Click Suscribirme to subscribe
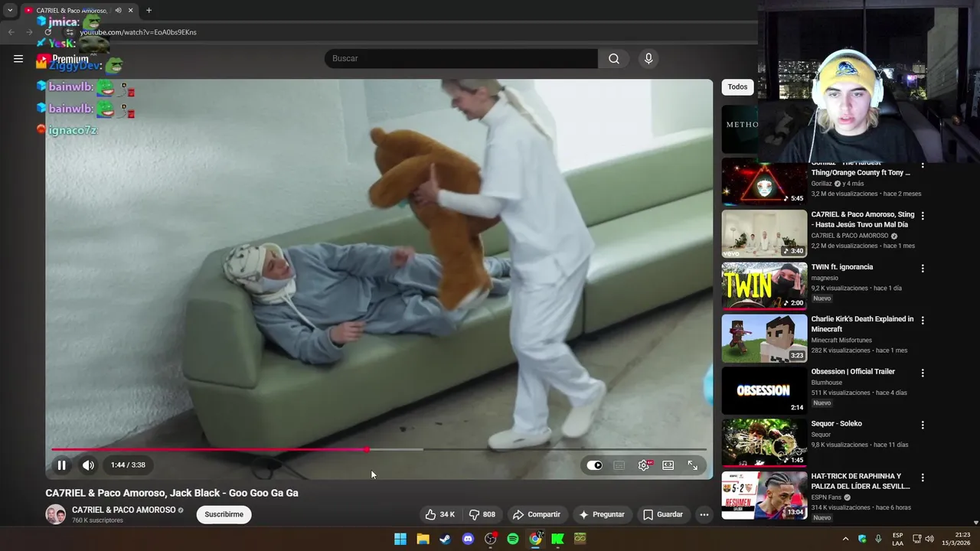The width and height of the screenshot is (980, 551). tap(224, 514)
